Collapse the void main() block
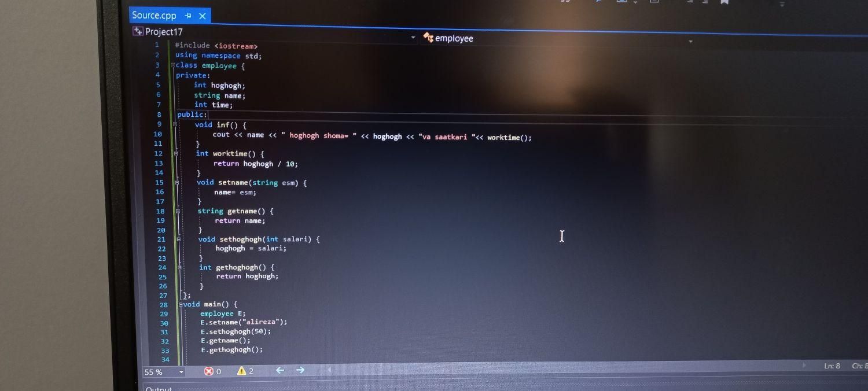The image size is (868, 391). 181,304
